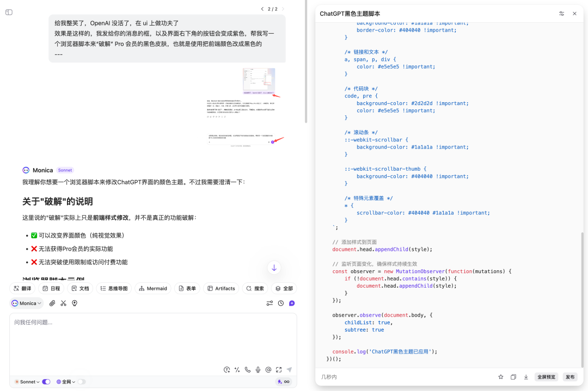Click the 可以改变界面颜色 bullet line
The image size is (588, 391).
(78, 235)
